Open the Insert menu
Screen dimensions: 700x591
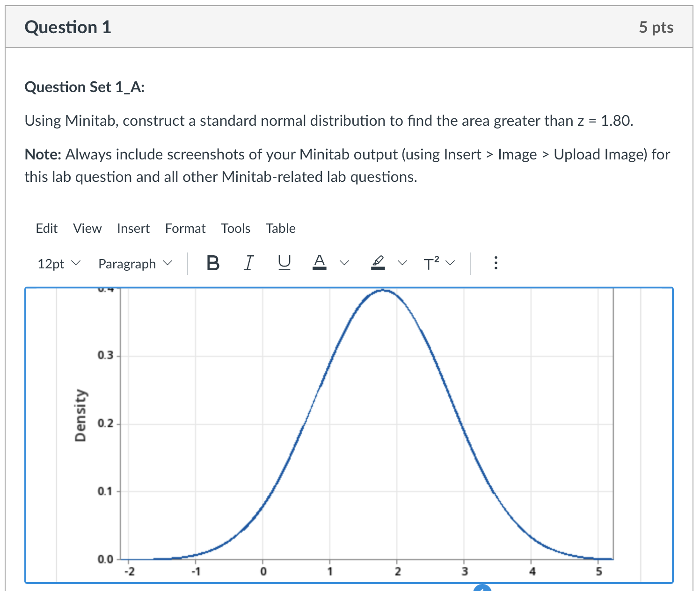point(133,228)
